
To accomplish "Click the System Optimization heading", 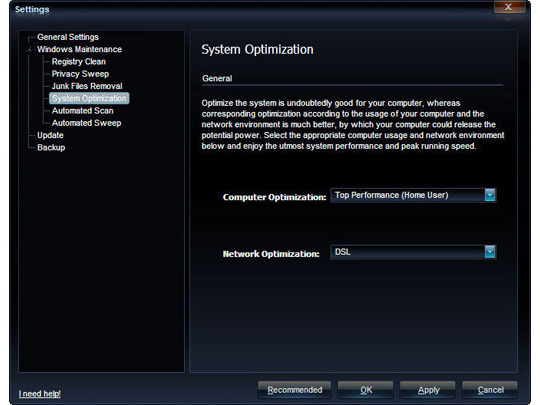I will point(257,50).
